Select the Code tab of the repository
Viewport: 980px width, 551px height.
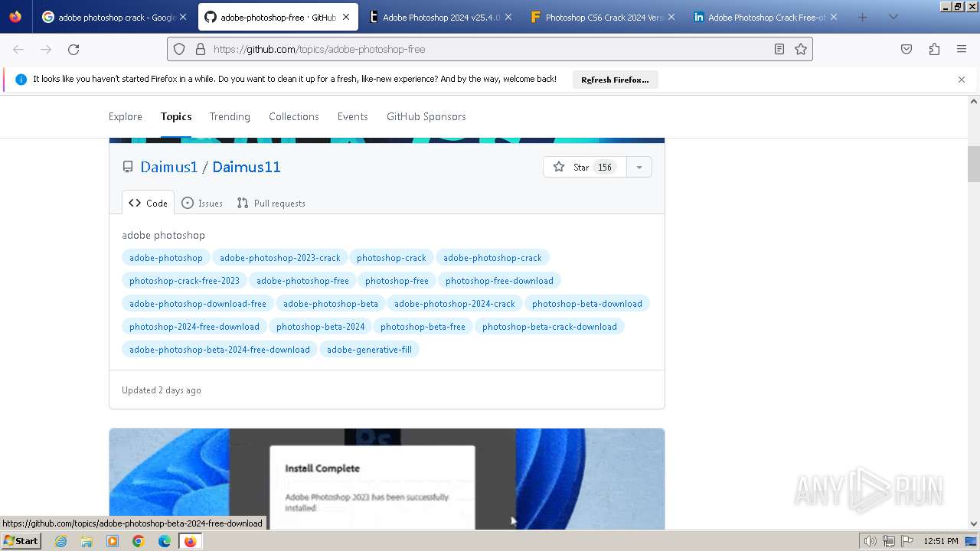click(149, 203)
